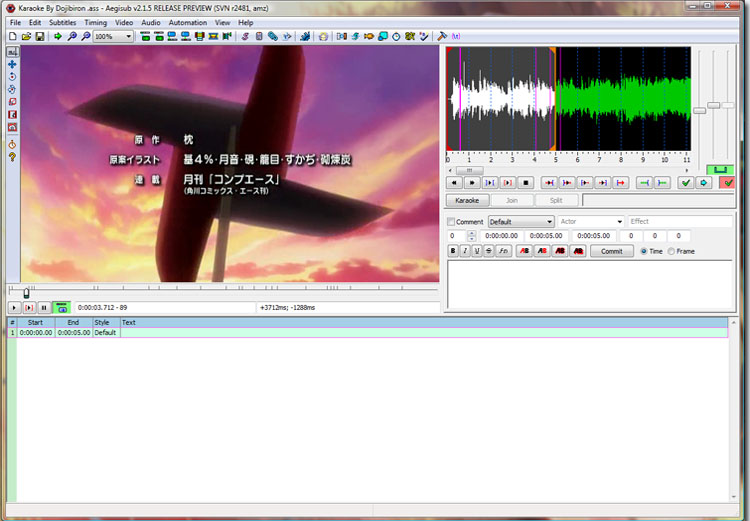Open the Automation manager icon

pos(305,36)
